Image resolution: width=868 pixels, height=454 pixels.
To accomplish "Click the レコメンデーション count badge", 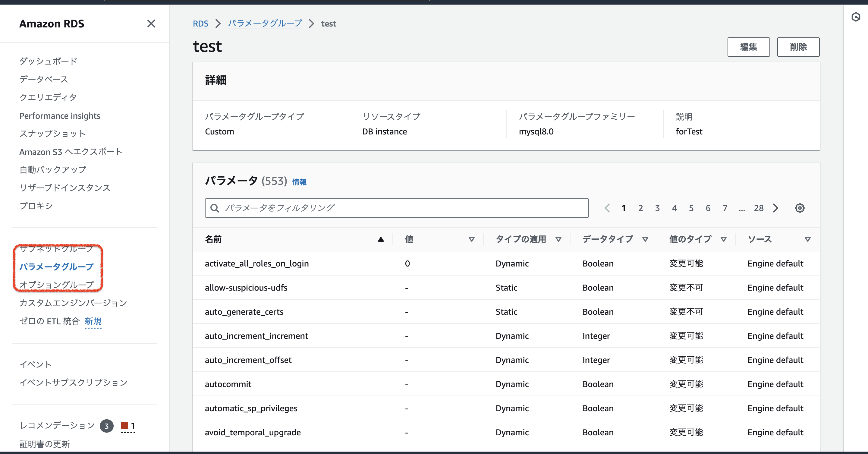I will [106, 426].
